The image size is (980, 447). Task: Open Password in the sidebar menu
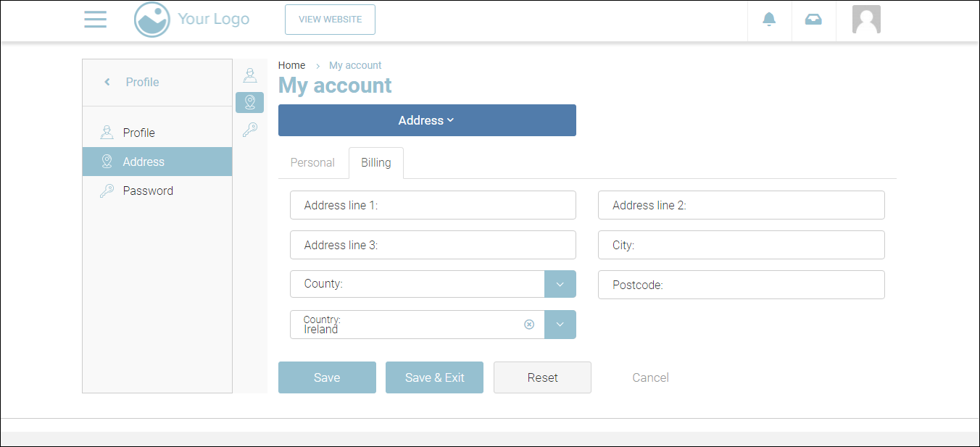coord(148,191)
